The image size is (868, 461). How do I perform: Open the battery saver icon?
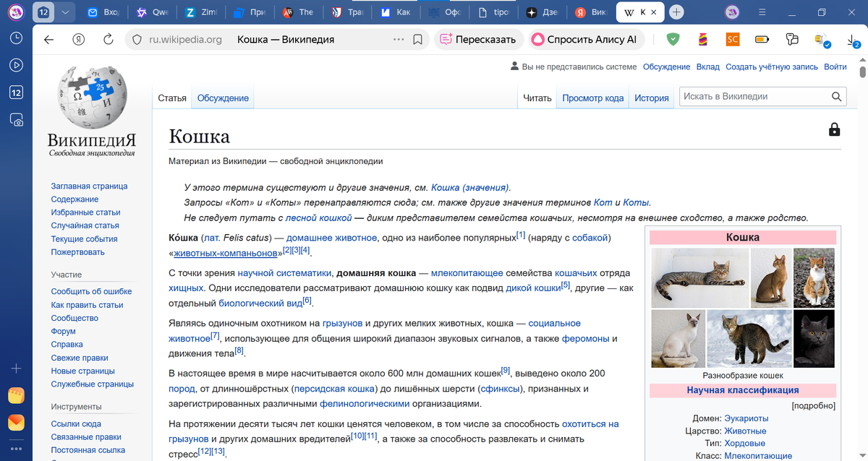point(762,40)
